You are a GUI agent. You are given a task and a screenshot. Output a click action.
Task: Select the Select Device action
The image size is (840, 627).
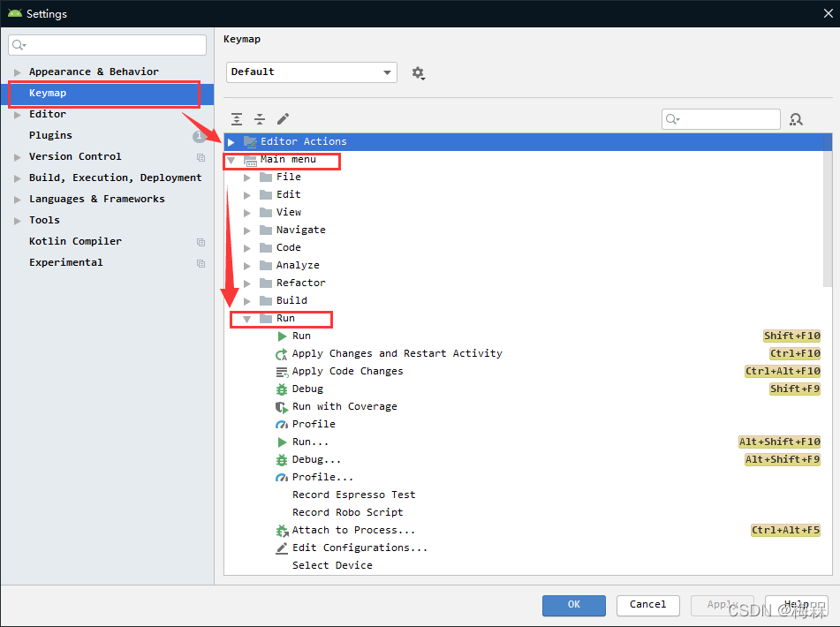point(332,566)
